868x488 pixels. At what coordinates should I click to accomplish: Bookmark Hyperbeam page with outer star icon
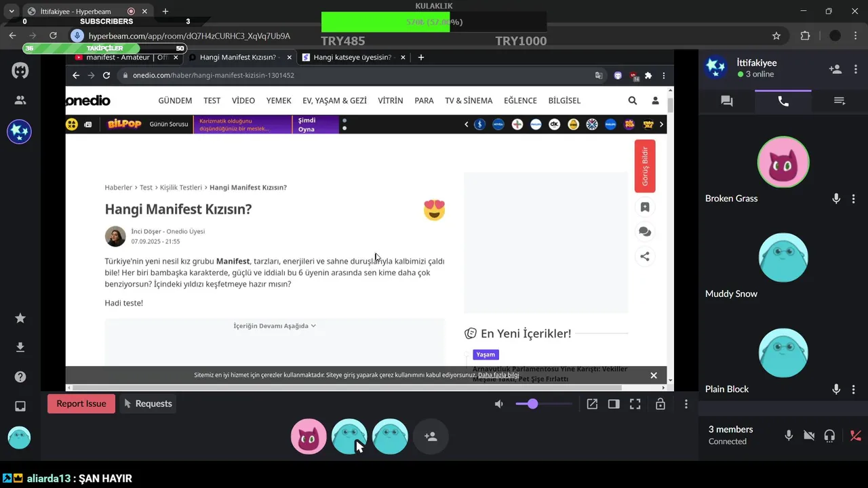tap(776, 36)
